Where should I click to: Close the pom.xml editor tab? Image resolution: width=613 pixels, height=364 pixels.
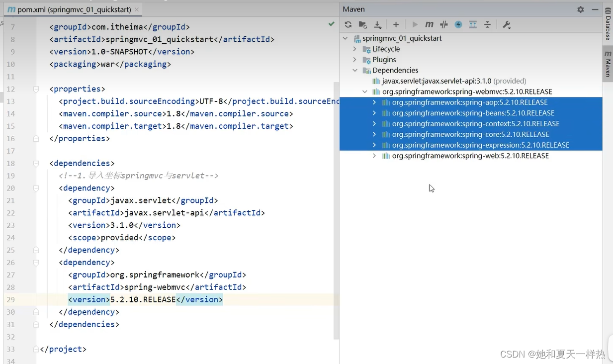coord(137,9)
